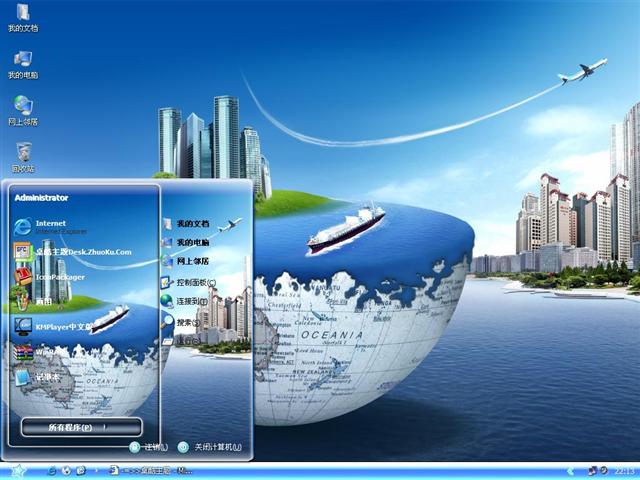Open the 回收站 recycle bin icon
Viewport: 640px width, 480px height.
tap(23, 158)
